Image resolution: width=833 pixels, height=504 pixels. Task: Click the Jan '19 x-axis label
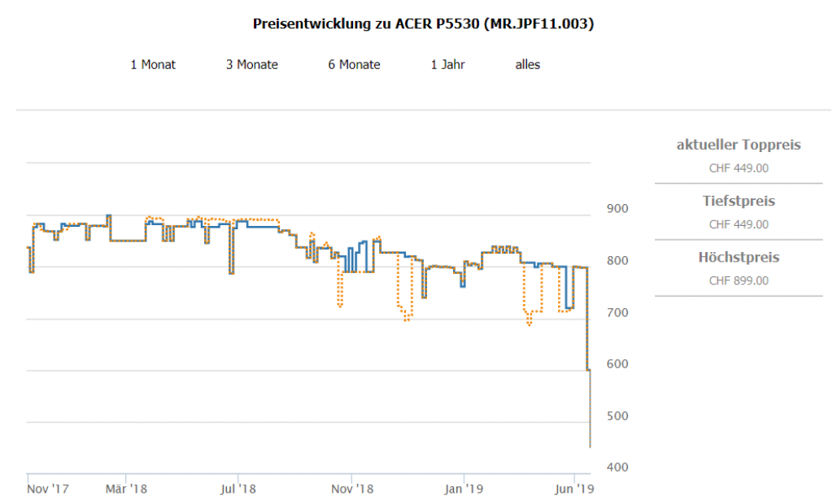tap(464, 489)
